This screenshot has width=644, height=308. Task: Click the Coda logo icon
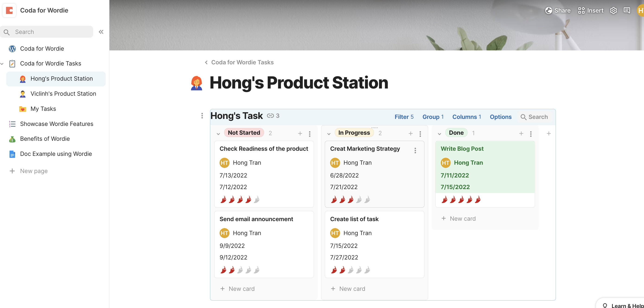point(9,10)
